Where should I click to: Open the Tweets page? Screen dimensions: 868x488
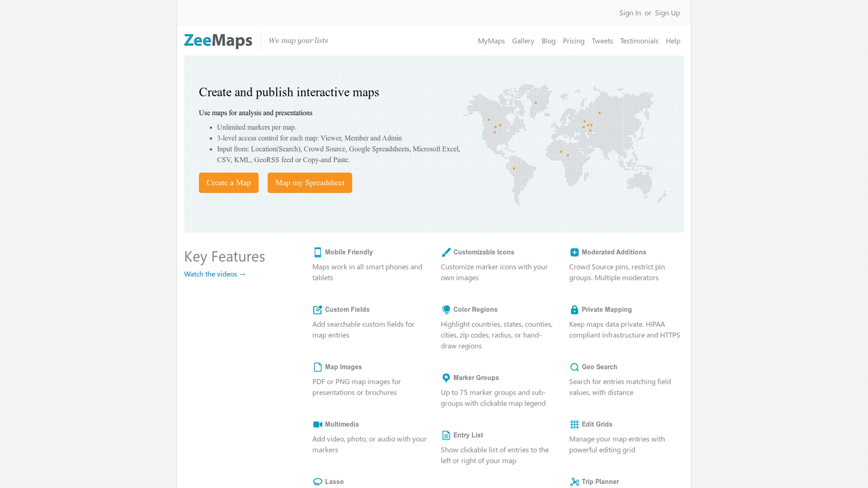click(x=602, y=41)
